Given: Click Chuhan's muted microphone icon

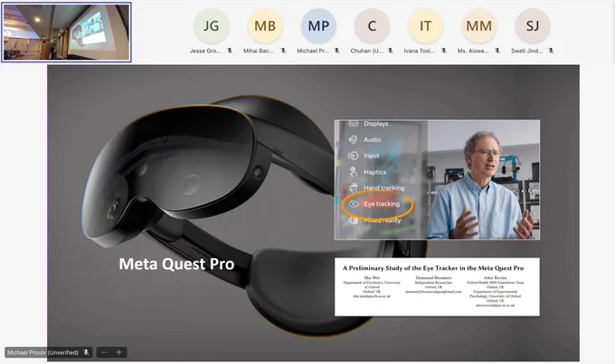Looking at the screenshot, I should (x=390, y=51).
